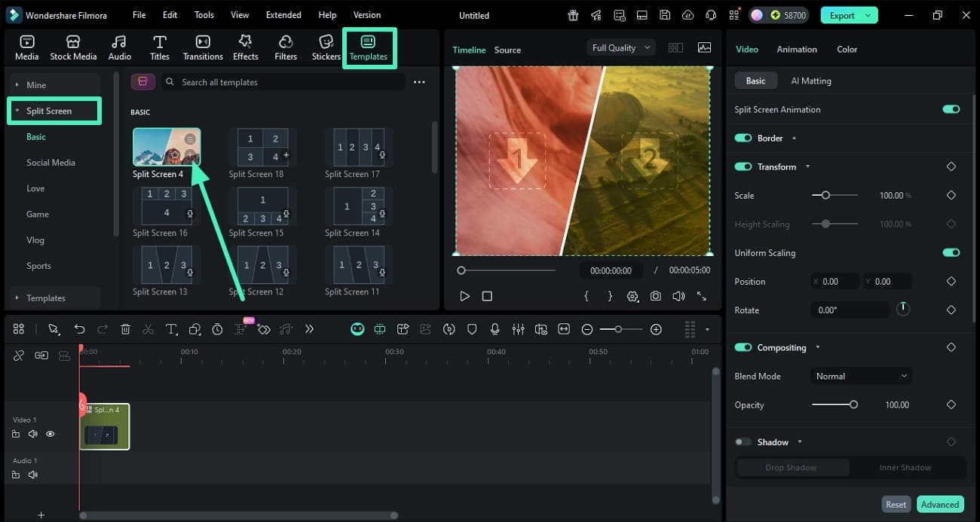Enable the Shadow effect
This screenshot has height=522, width=980.
click(x=742, y=442)
